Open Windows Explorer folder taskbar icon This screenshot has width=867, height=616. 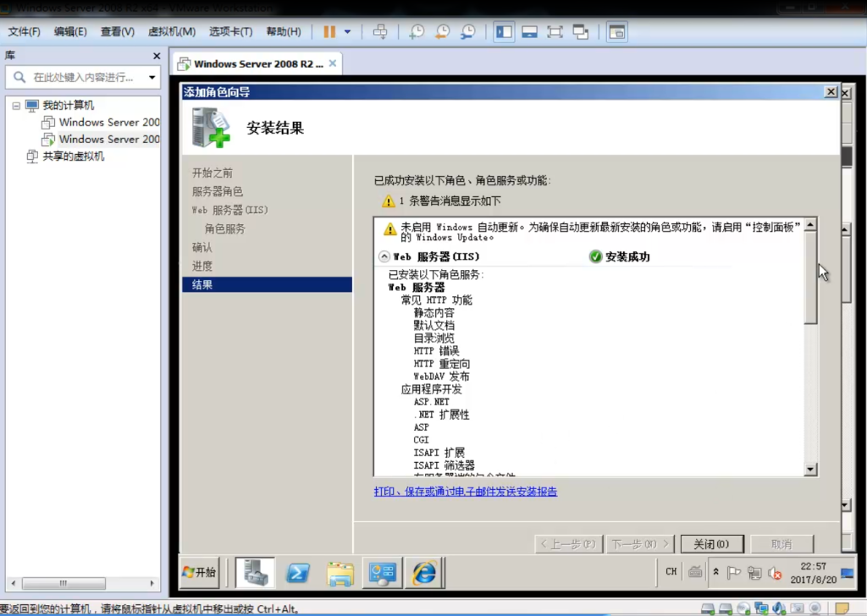pos(340,573)
